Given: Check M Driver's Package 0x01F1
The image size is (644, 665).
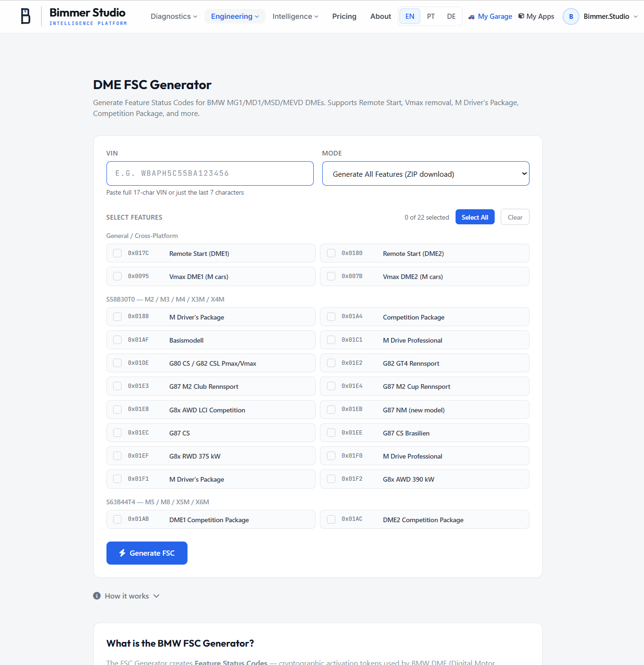Looking at the screenshot, I should coord(117,479).
